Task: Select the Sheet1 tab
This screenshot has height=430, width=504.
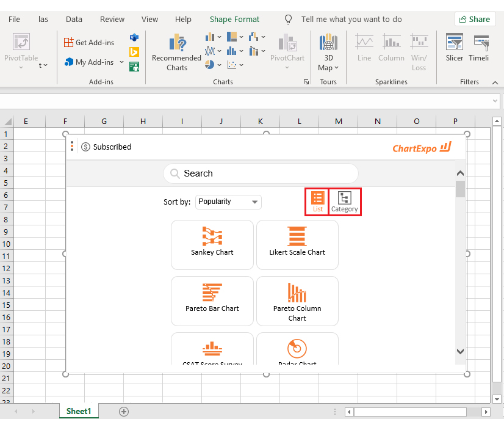Action: pos(79,411)
